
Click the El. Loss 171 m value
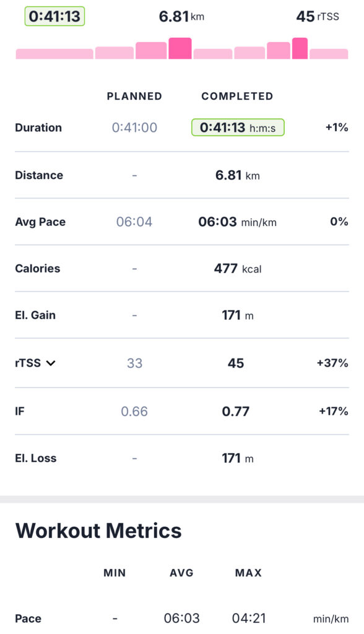click(x=238, y=458)
